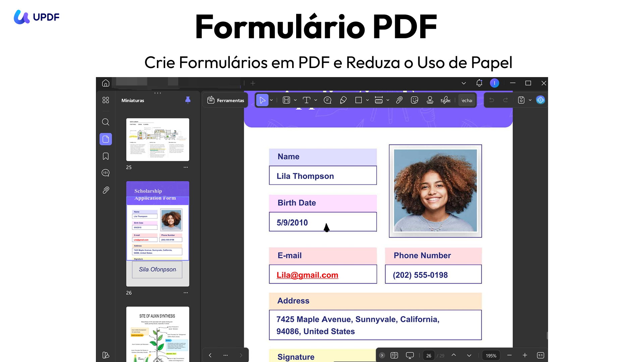Open the page display layout icon

[x=394, y=355]
